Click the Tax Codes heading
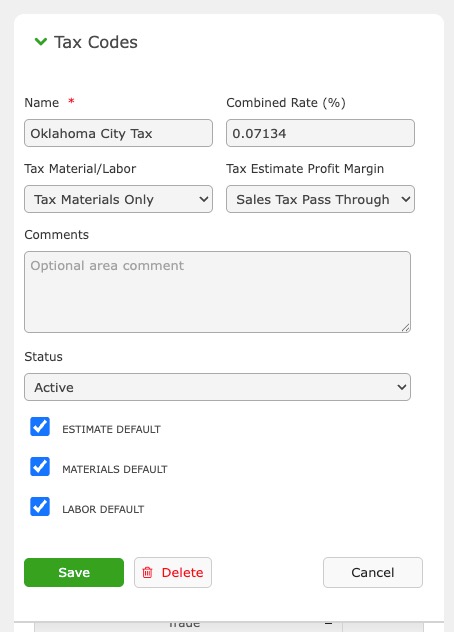This screenshot has width=454, height=632. click(96, 42)
